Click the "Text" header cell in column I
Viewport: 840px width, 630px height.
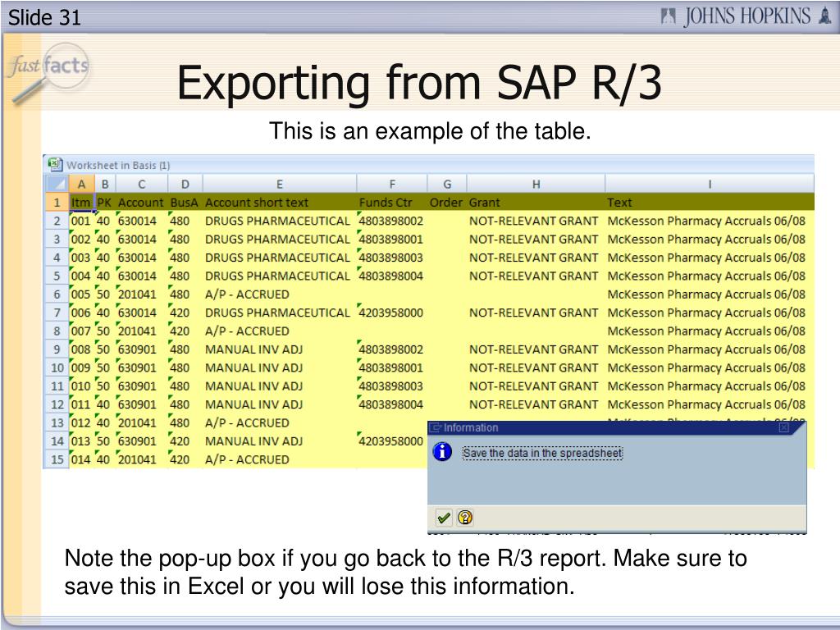click(710, 203)
